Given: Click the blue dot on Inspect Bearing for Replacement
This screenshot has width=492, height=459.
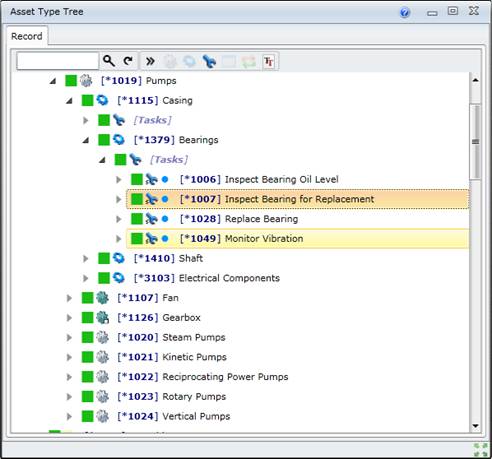Looking at the screenshot, I should [165, 199].
